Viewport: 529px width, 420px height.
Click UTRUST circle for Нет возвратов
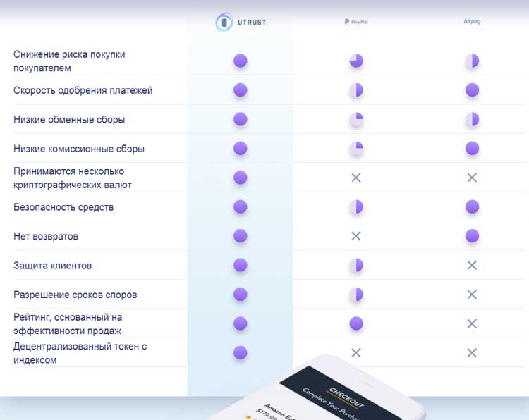pyautogui.click(x=241, y=236)
